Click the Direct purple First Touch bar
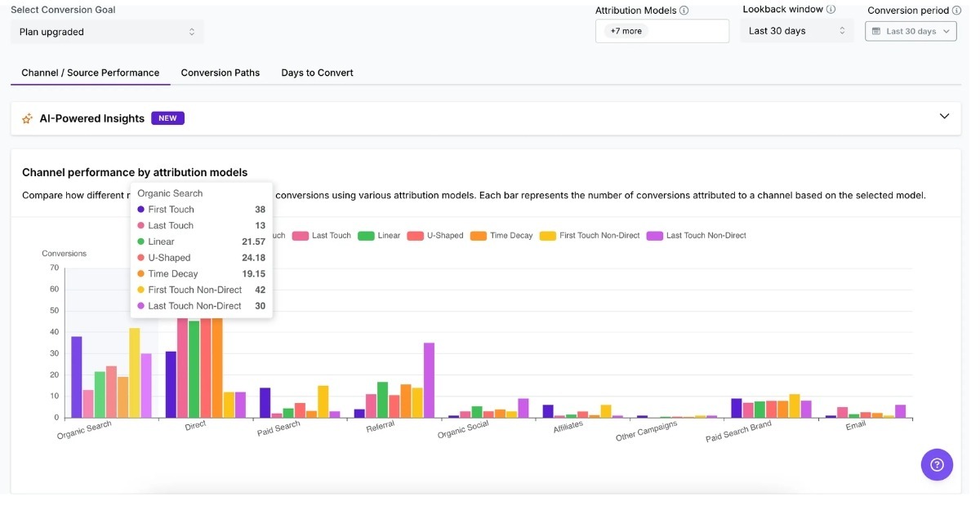 click(x=171, y=385)
